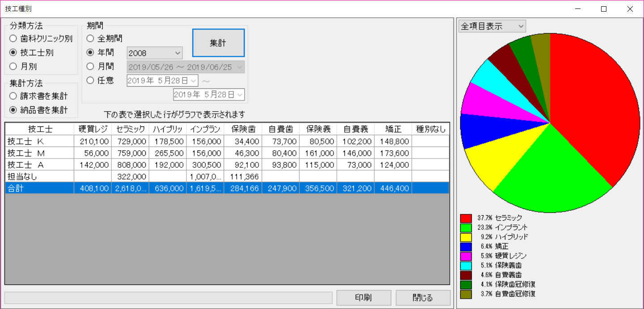Select the 担当なし row
Screen dimensions: 644x309
pyautogui.click(x=39, y=176)
